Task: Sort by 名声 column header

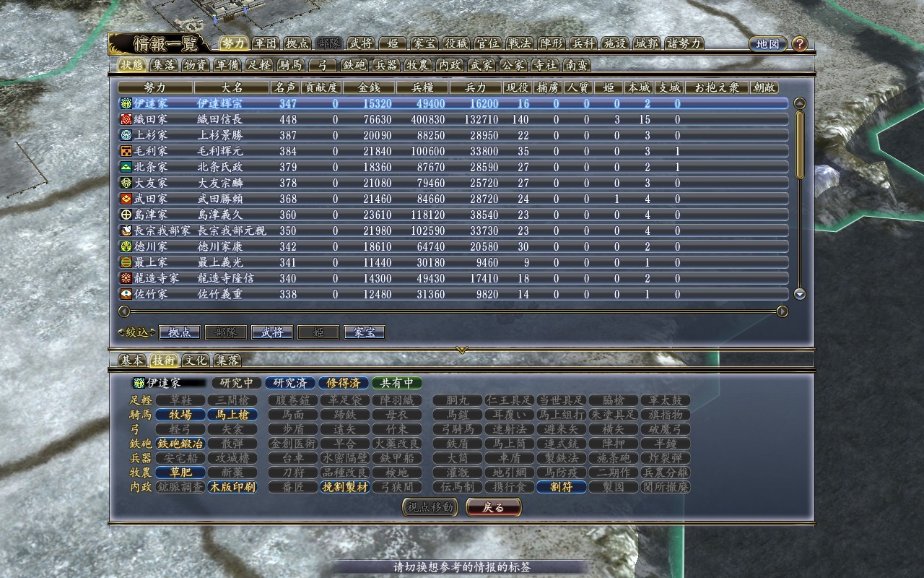Action: pyautogui.click(x=284, y=87)
